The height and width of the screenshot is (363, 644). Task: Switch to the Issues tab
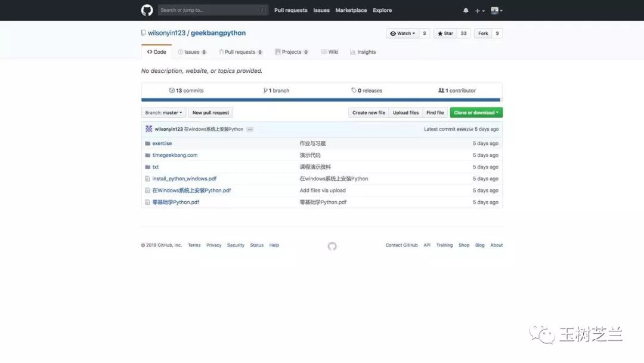pos(192,52)
